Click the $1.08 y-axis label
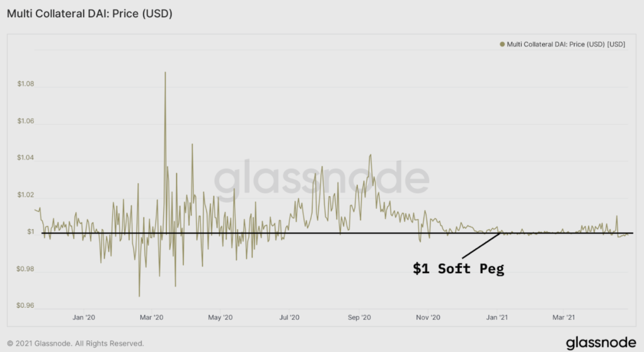 coord(26,84)
